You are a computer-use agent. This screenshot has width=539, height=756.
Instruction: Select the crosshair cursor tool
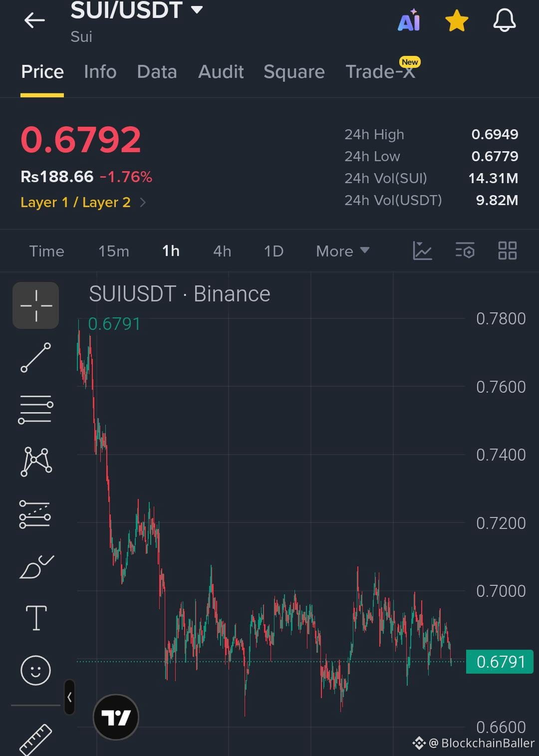click(x=36, y=305)
